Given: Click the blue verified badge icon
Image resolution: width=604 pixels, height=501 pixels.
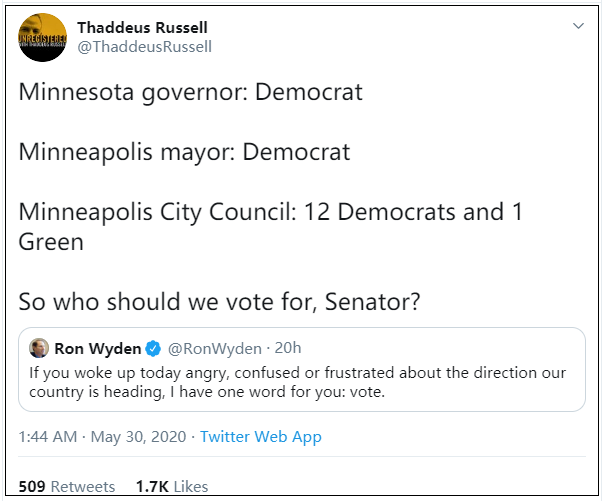Looking at the screenshot, I should 153,349.
